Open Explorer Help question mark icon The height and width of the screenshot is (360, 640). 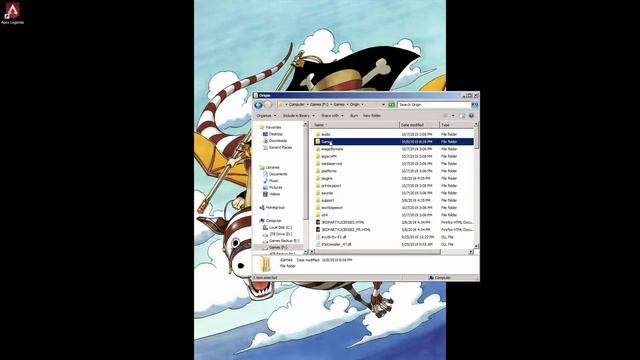[471, 116]
